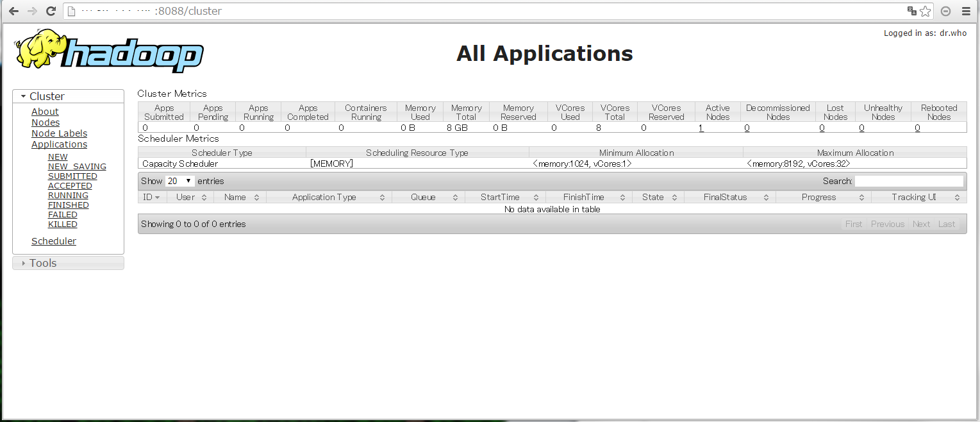
Task: Filter applications by NEW_SAVING state
Action: (x=77, y=167)
